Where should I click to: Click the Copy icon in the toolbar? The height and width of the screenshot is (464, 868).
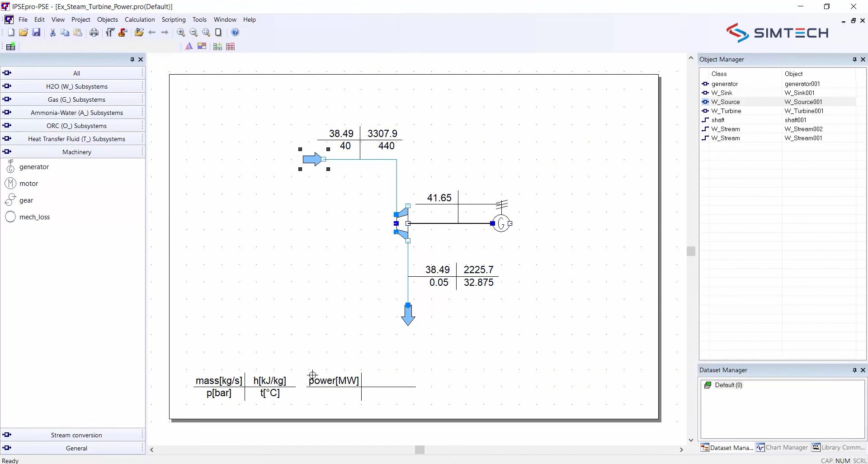(x=65, y=33)
